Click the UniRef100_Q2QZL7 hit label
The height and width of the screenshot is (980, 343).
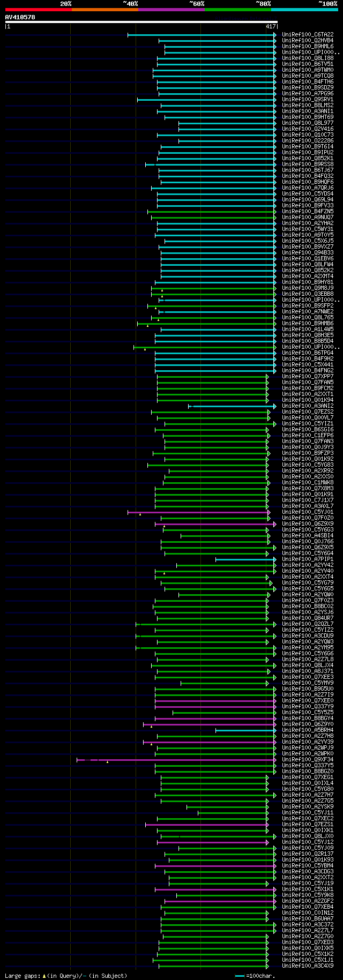coord(308,624)
